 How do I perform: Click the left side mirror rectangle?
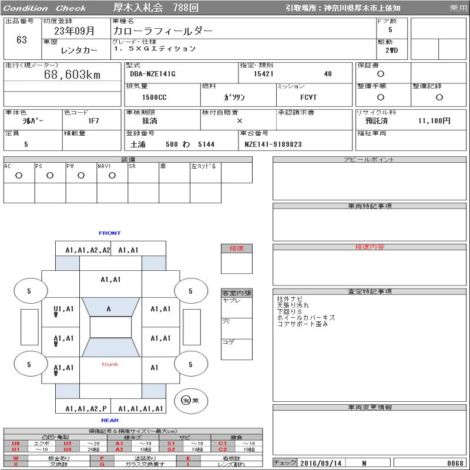[x=29, y=327]
